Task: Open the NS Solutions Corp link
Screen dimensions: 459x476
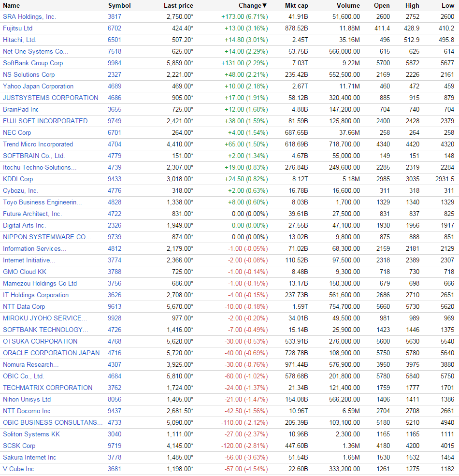Action: point(29,75)
